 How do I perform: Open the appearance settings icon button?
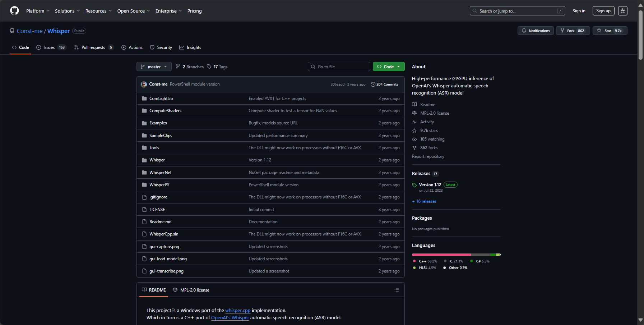pyautogui.click(x=622, y=11)
